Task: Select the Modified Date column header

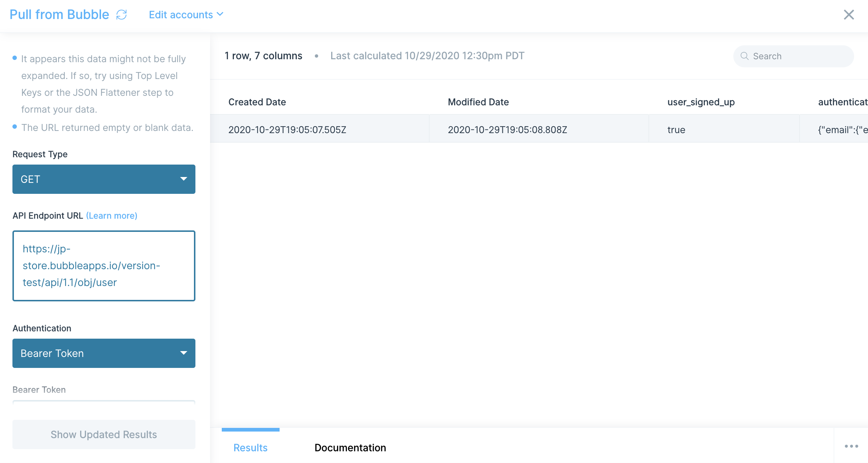Action: coord(478,102)
